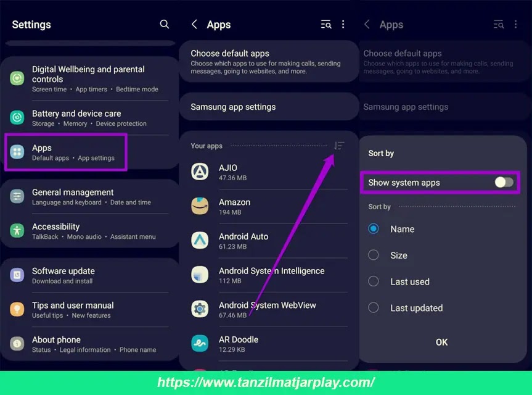Viewport: 532px width, 395px height.
Task: Go back using the Apps back arrow
Action: point(195,24)
